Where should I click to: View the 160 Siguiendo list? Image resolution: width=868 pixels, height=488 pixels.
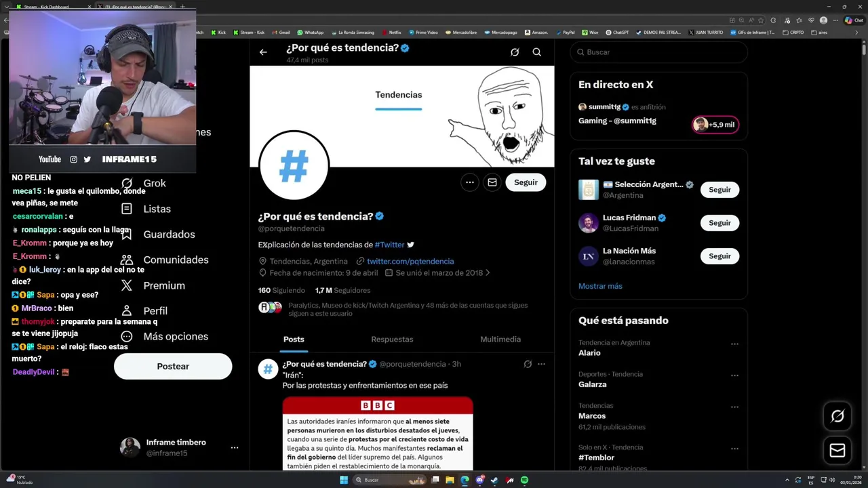[281, 290]
